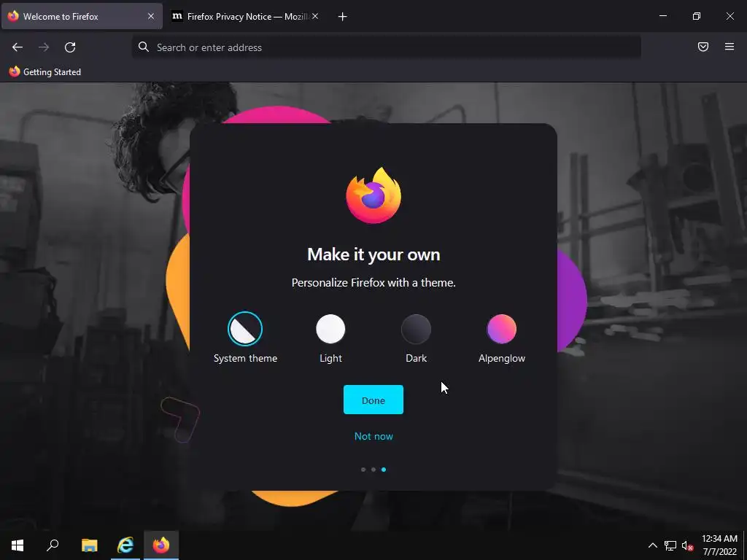This screenshot has height=560, width=747.
Task: Click the Firefox taskbar icon
Action: 161,545
